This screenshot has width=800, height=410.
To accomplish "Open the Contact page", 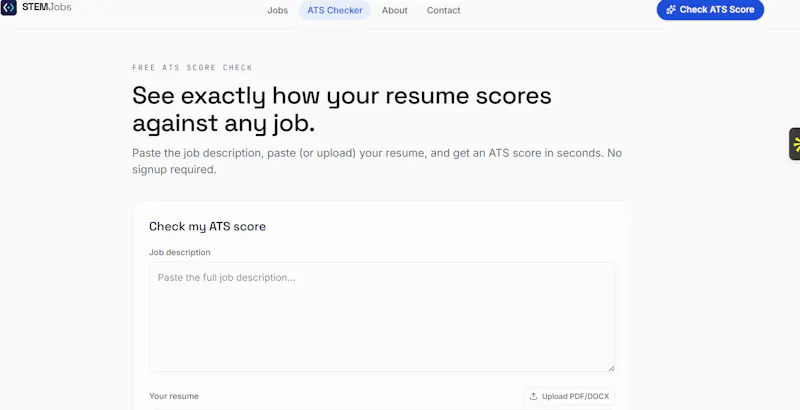I will pyautogui.click(x=443, y=10).
